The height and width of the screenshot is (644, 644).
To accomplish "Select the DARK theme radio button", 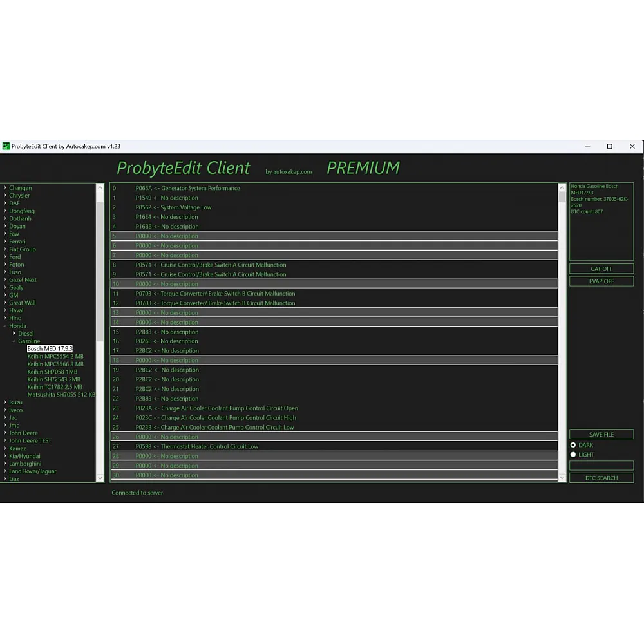I will [x=573, y=445].
